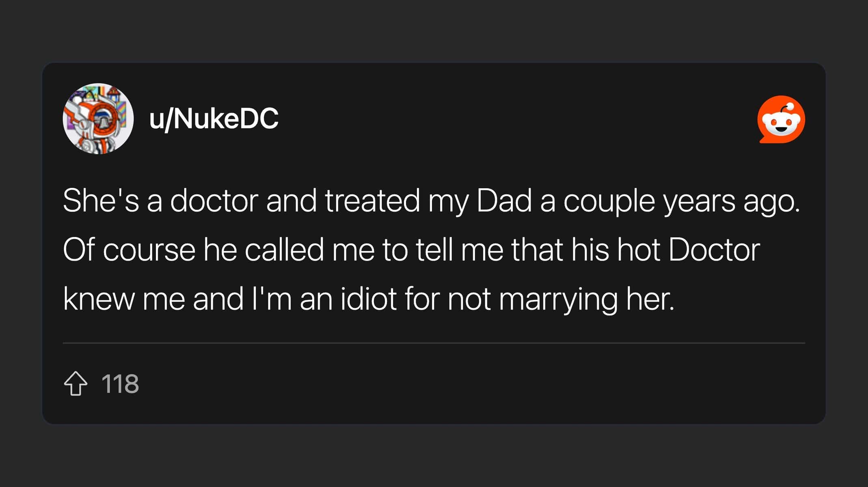Click the line starting "knew me and I'm"

369,299
